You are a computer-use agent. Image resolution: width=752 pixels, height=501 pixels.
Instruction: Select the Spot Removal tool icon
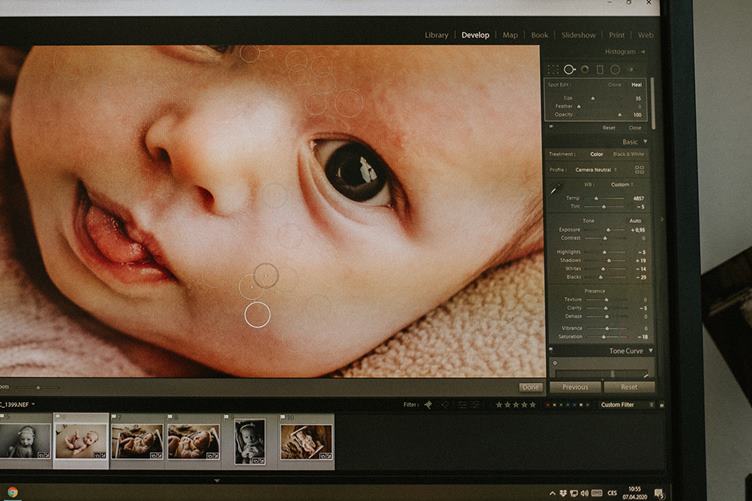569,70
